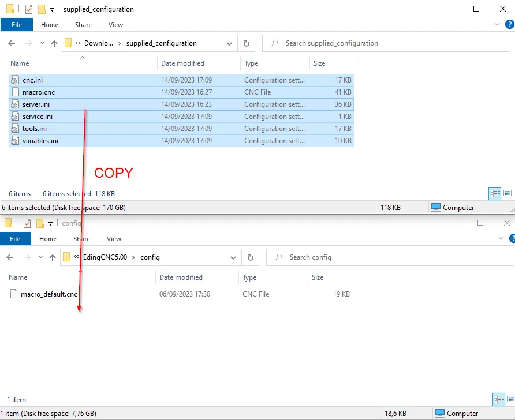Select the macro_default.cnc file
This screenshot has width=515, height=420.
pos(180,294)
